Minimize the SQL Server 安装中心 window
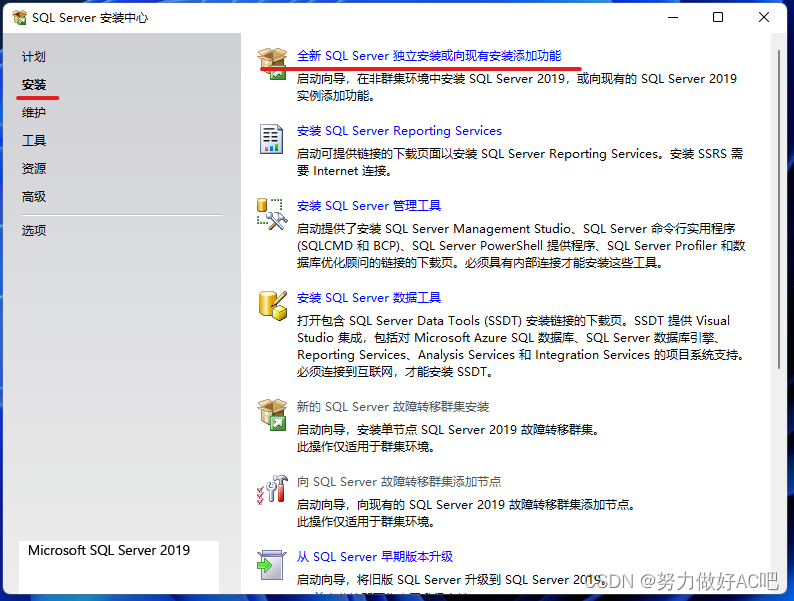 672,17
